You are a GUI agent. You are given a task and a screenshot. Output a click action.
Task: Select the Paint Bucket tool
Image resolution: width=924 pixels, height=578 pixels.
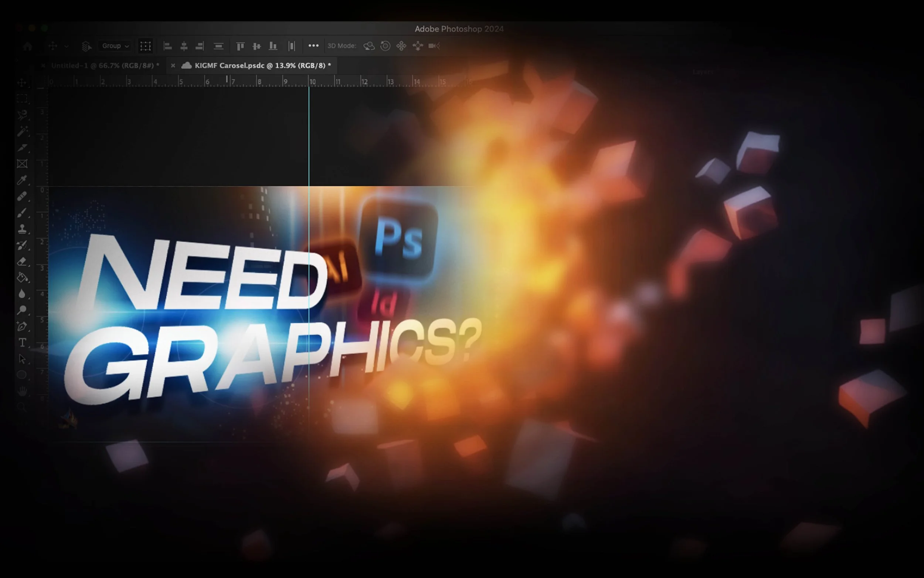(22, 277)
